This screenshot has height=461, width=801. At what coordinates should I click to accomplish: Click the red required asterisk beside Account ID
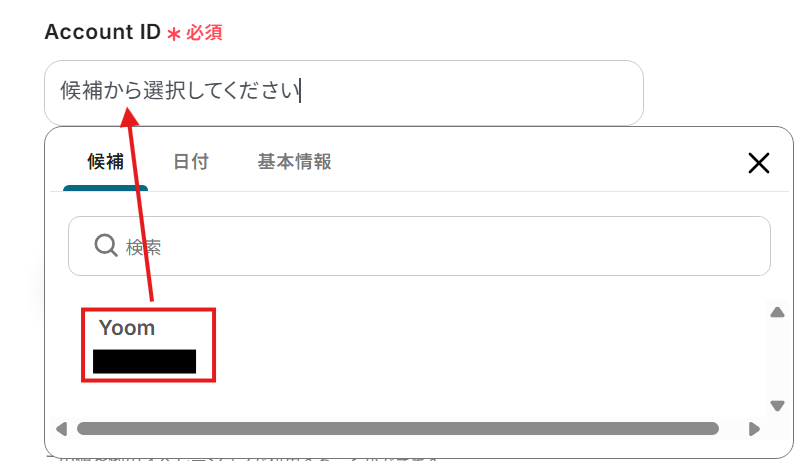click(x=174, y=34)
